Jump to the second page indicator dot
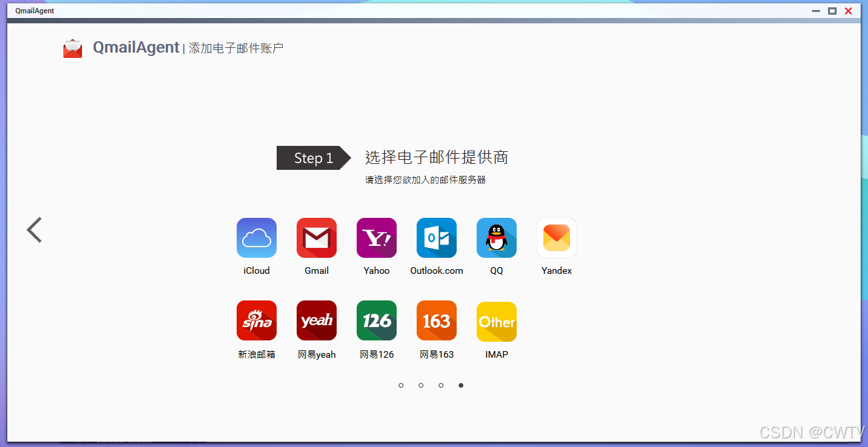The height and width of the screenshot is (447, 868). pyautogui.click(x=421, y=385)
